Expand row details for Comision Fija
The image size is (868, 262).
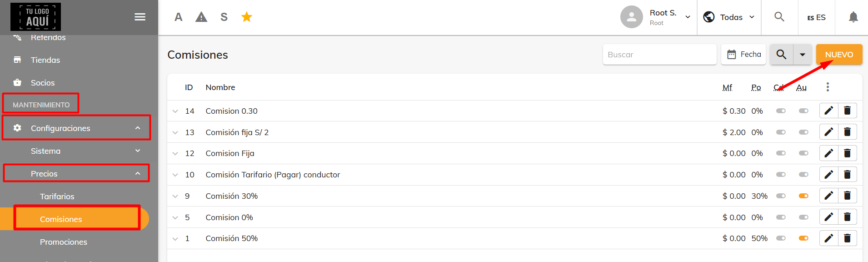(175, 154)
